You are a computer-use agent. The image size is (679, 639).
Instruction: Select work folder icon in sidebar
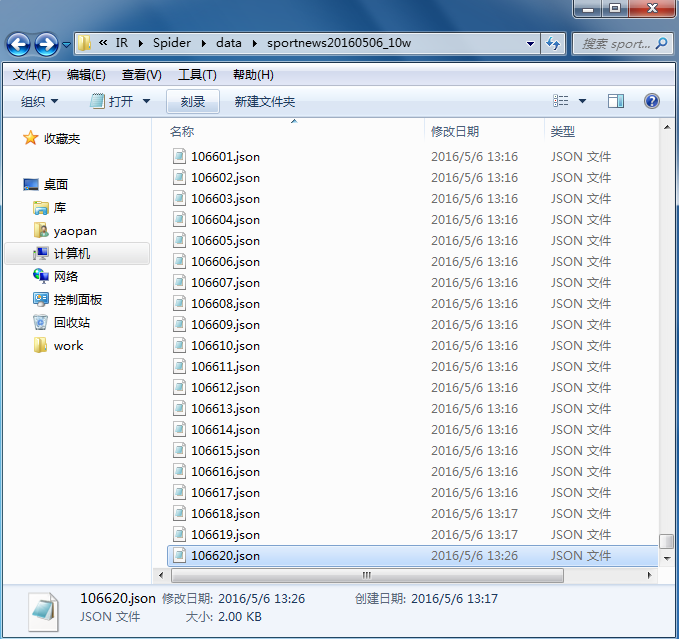(x=40, y=345)
